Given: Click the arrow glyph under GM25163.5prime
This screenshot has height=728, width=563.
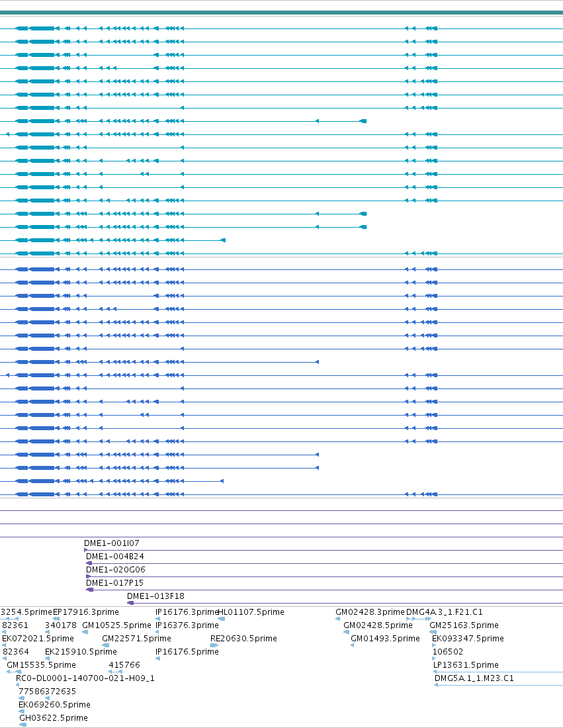Looking at the screenshot, I should pyautogui.click(x=433, y=632).
